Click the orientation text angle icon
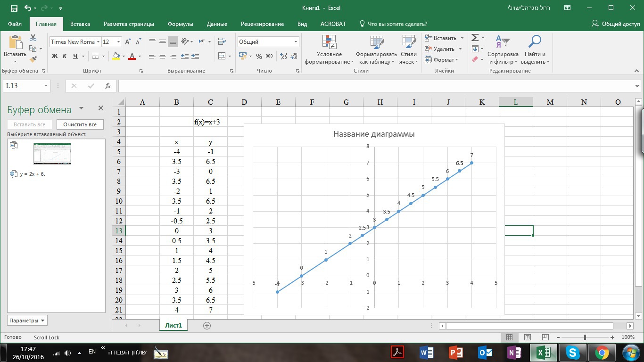This screenshot has width=644, height=362. (x=185, y=41)
